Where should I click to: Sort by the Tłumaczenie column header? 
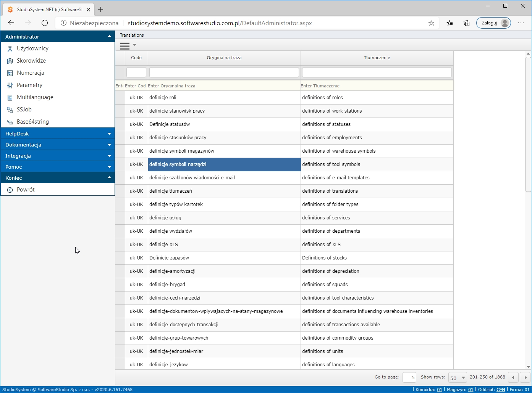(377, 58)
